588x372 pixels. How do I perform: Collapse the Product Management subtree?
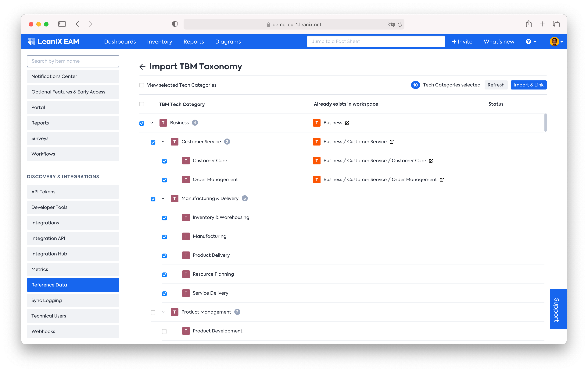tap(163, 312)
